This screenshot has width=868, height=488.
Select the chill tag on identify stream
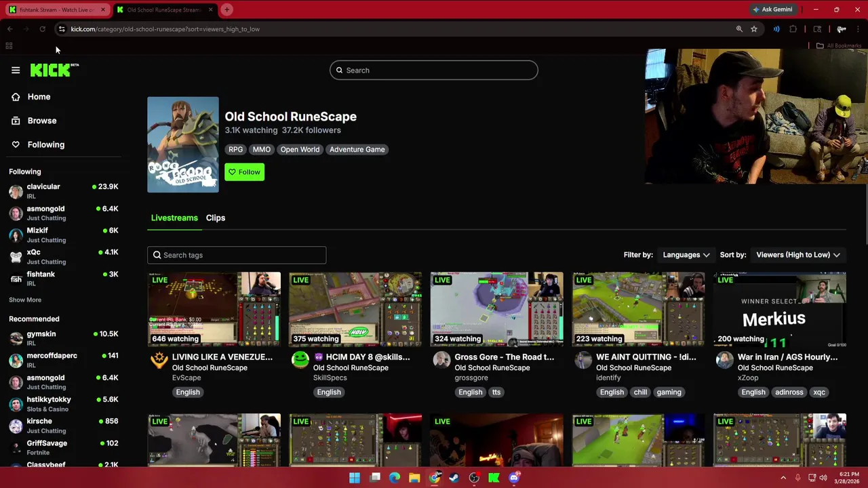tap(640, 392)
